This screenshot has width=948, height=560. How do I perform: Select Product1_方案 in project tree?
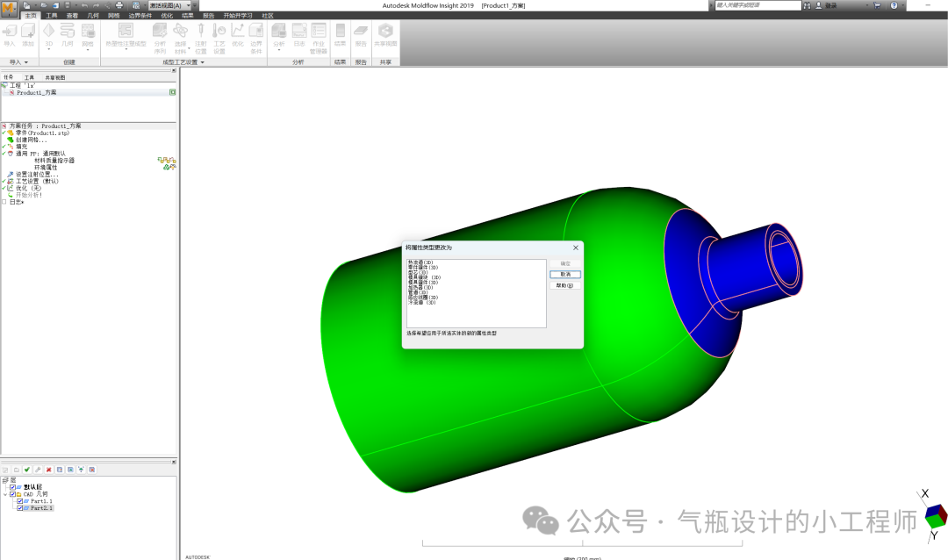point(37,92)
